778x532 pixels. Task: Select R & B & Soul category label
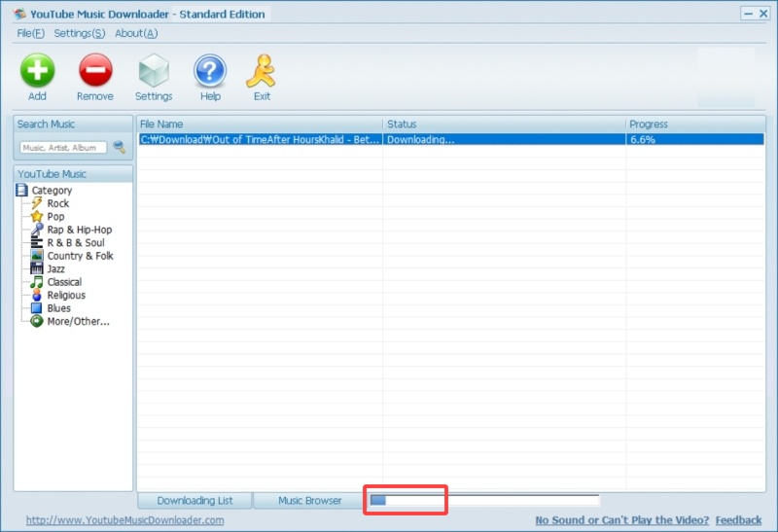pos(76,243)
